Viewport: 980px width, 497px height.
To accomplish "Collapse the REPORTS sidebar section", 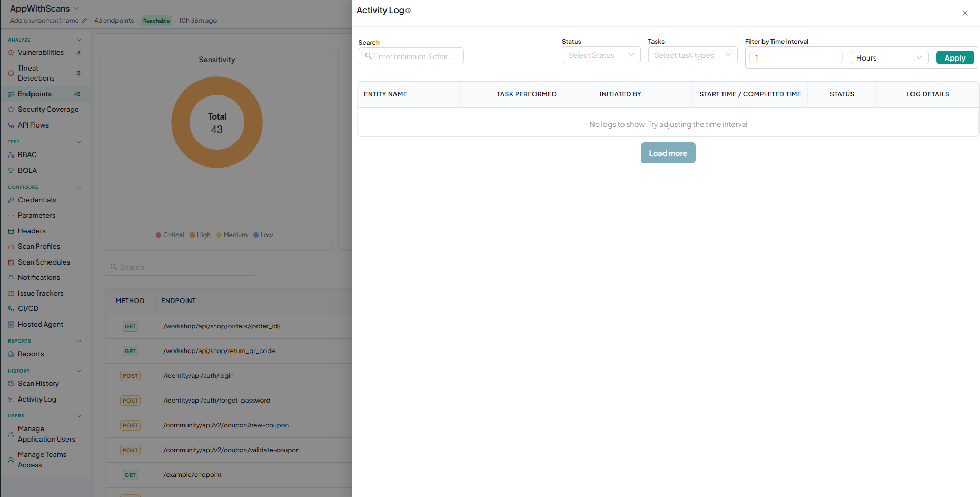I will [79, 341].
